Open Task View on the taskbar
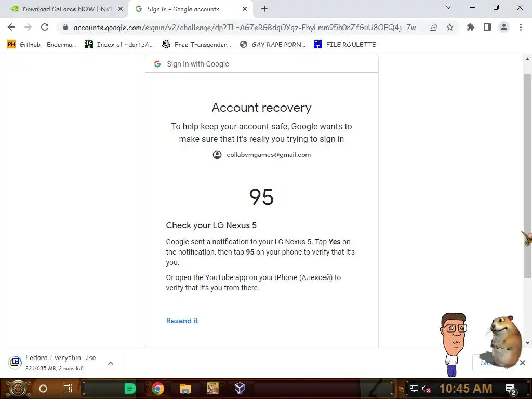This screenshot has width=532, height=399. [x=68, y=389]
